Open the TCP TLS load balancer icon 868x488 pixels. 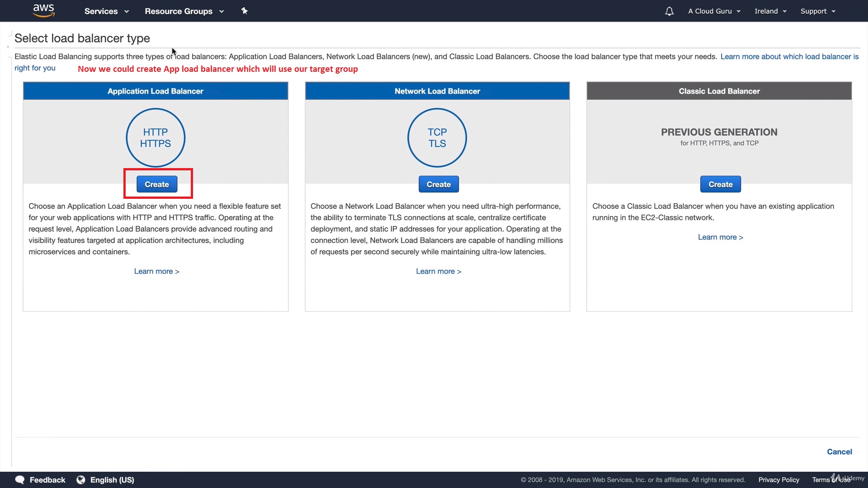click(437, 137)
